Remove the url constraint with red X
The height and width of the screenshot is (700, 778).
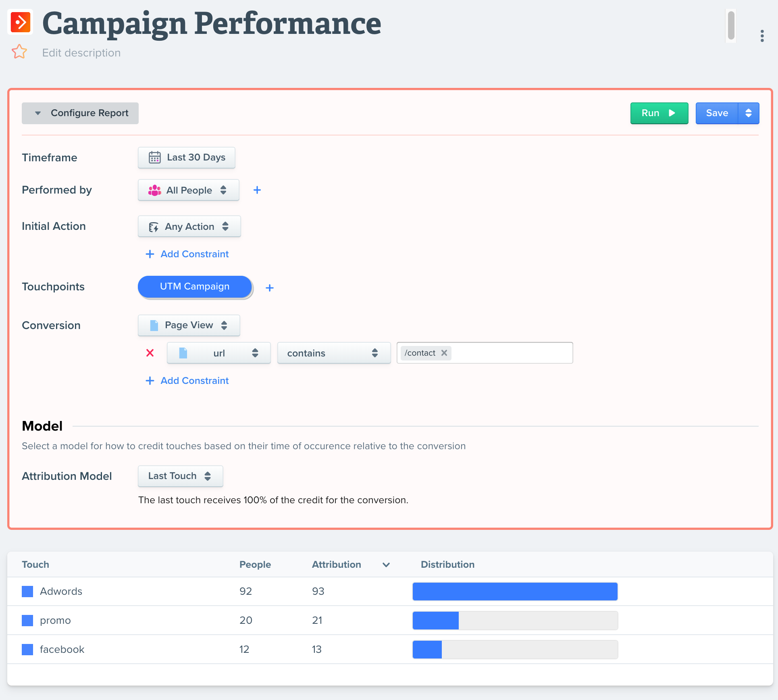(x=150, y=353)
